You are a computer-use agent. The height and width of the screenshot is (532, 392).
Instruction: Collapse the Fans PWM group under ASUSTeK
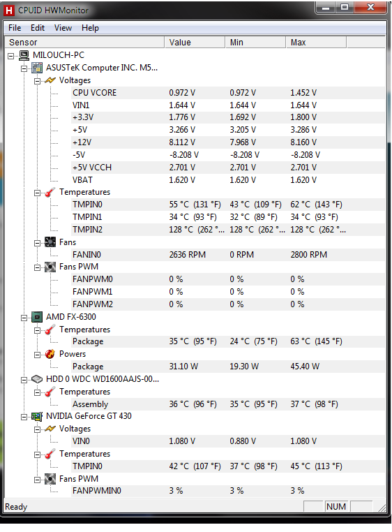37,267
